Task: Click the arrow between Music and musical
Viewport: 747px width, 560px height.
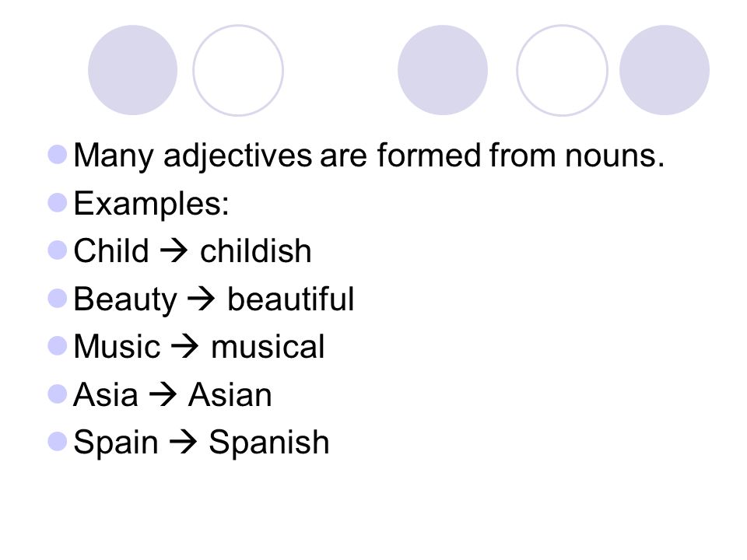Action: [x=185, y=347]
